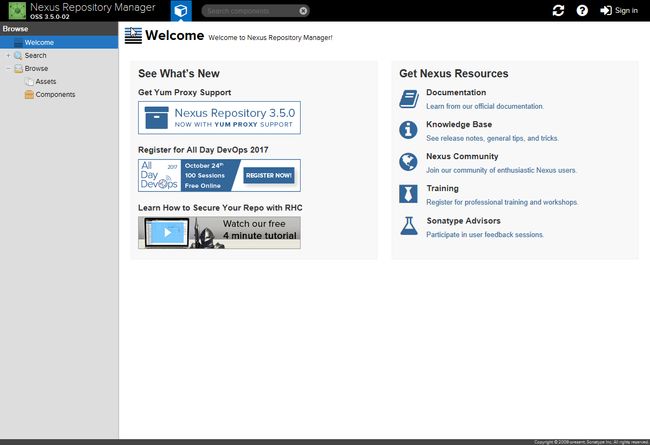Click the Assets icon in sidebar
Image resolution: width=650 pixels, height=445 pixels.
coord(29,82)
